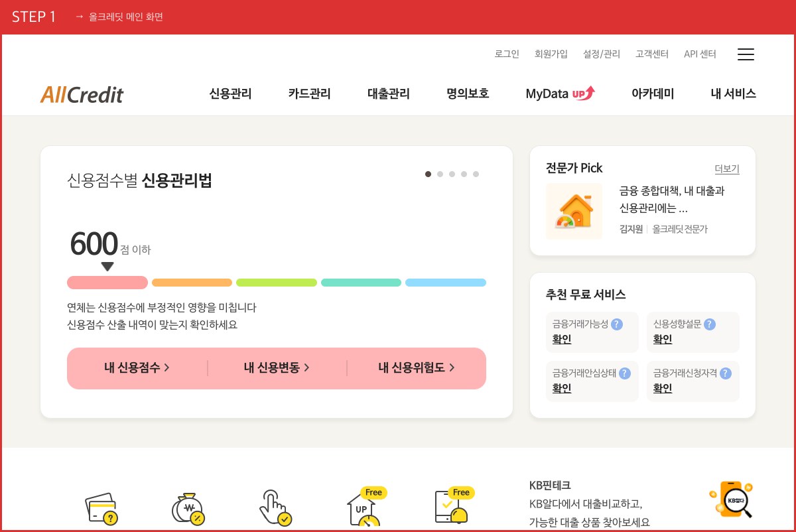Open the 대출관리 menu
Screen dimensions: 796x532
point(389,94)
